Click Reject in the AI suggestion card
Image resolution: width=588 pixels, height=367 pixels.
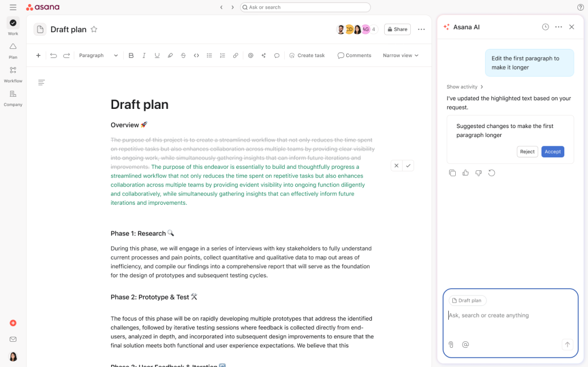coord(527,152)
